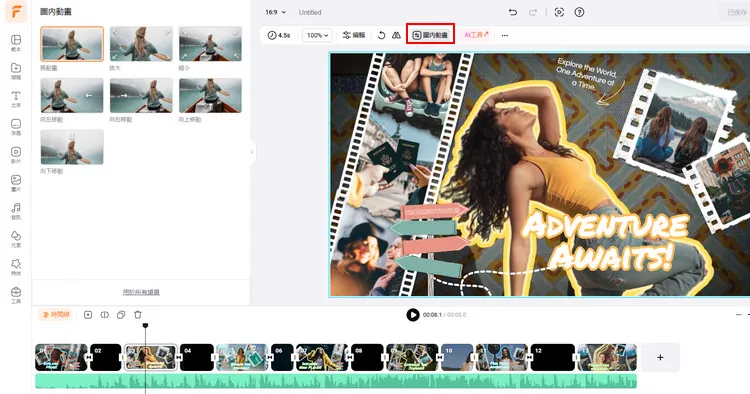Open the 100% zoom dropdown
The image size is (750, 394).
(317, 35)
